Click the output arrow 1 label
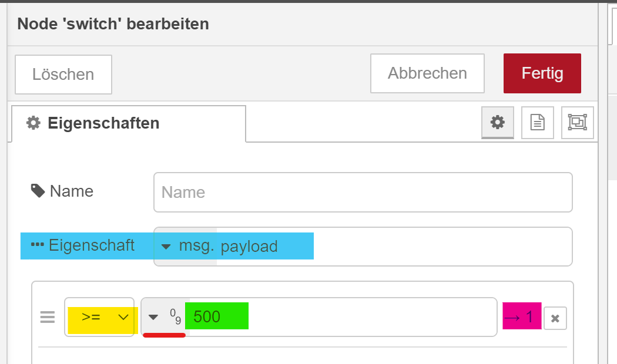The height and width of the screenshot is (364, 617). (522, 316)
